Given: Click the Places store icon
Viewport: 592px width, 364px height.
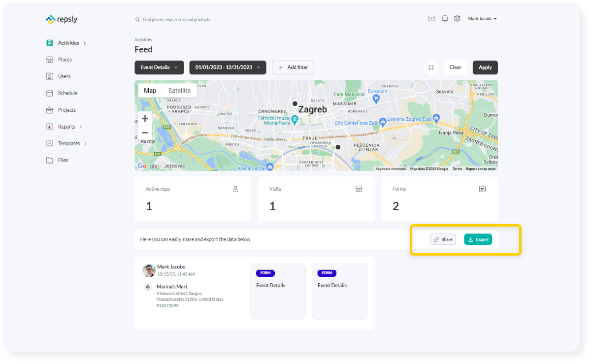Looking at the screenshot, I should pyautogui.click(x=50, y=60).
